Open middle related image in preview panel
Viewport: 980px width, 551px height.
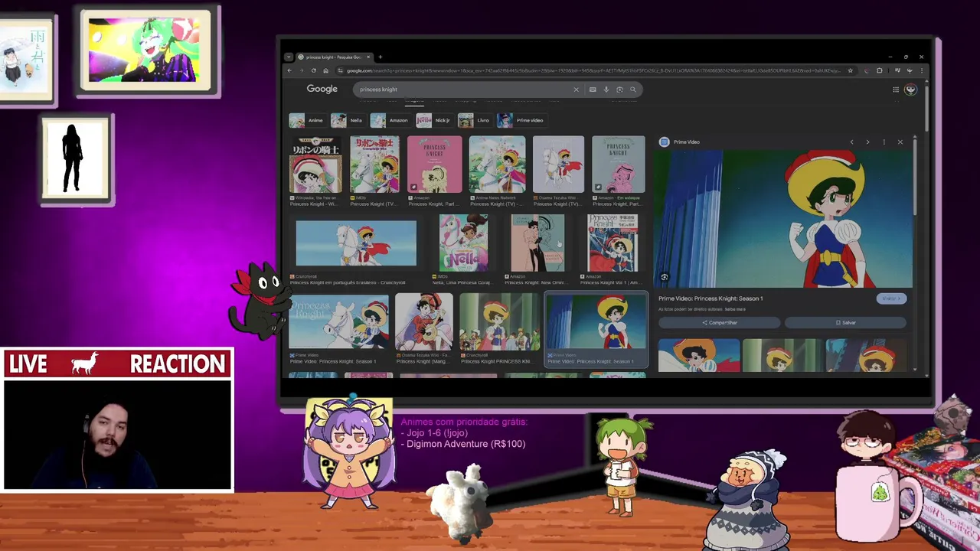pos(782,355)
